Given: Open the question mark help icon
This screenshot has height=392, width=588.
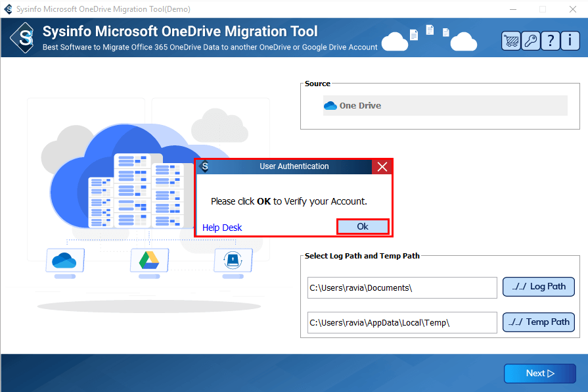Looking at the screenshot, I should 551,41.
